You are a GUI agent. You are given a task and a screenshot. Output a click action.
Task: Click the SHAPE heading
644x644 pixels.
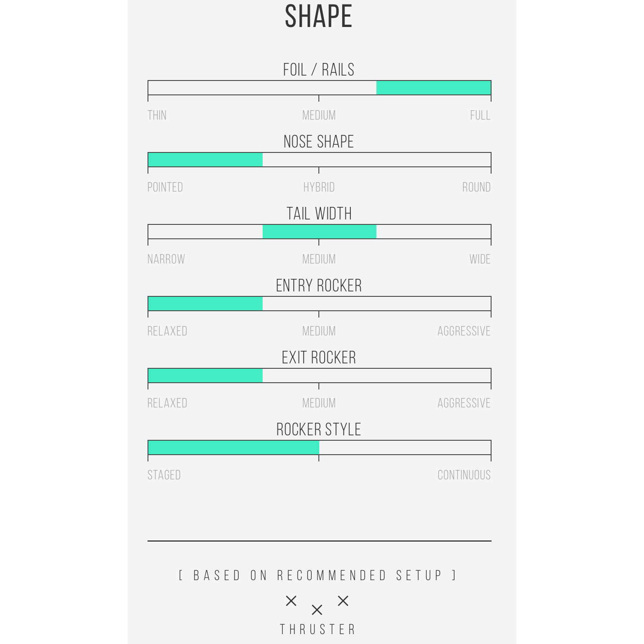pos(318,17)
